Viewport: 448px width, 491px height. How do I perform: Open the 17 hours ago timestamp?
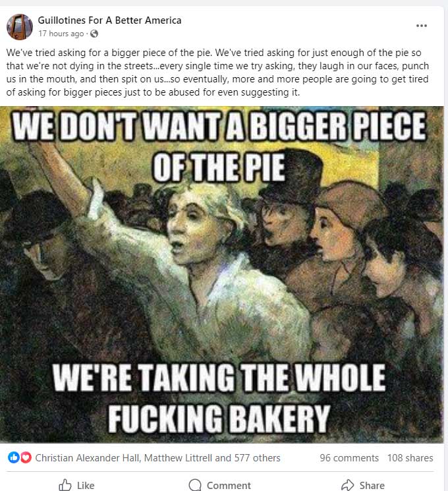click(61, 34)
